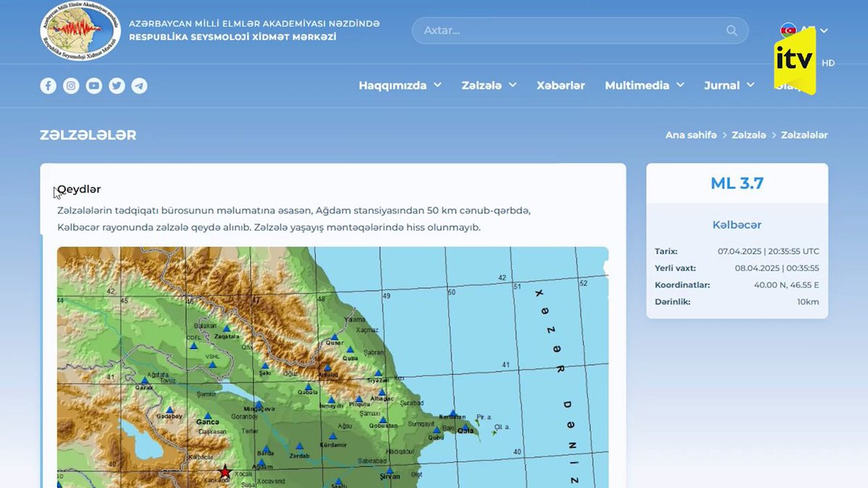Screen dimensions: 868x488
Task: Click the Kəlbəcər location link
Action: pos(737,225)
